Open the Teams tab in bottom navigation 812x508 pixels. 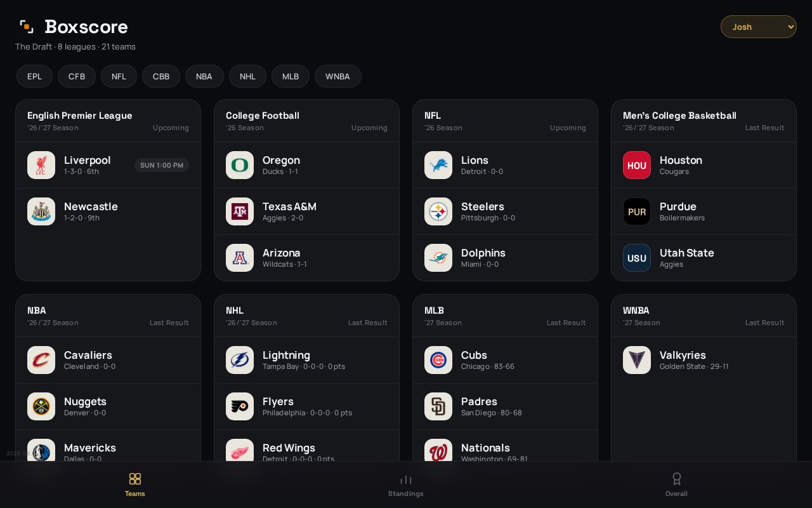(x=135, y=485)
